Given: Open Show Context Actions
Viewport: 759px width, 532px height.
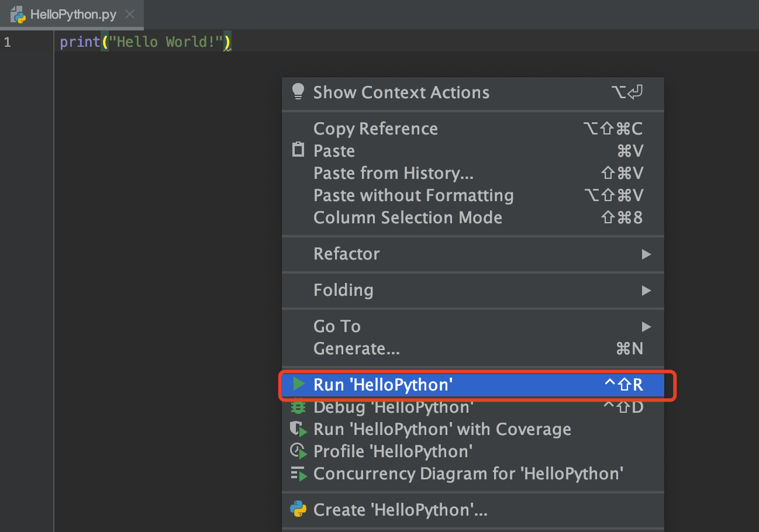Looking at the screenshot, I should [x=473, y=92].
